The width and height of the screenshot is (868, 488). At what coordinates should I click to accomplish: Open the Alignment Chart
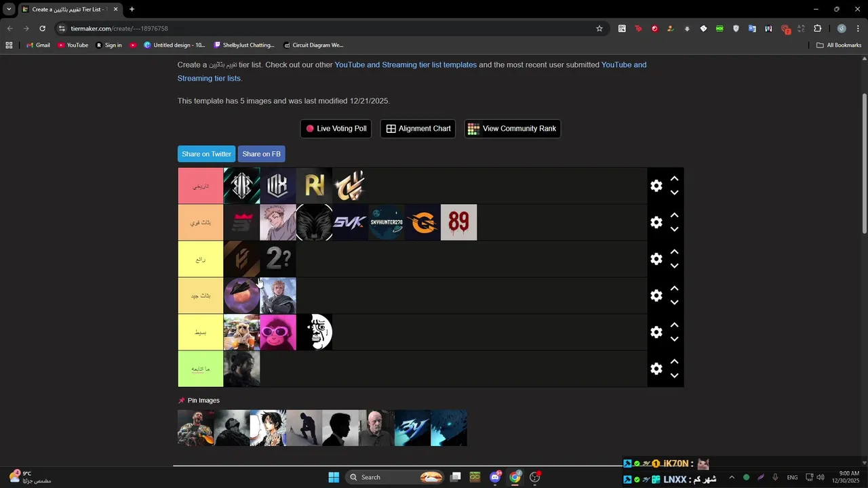418,129
